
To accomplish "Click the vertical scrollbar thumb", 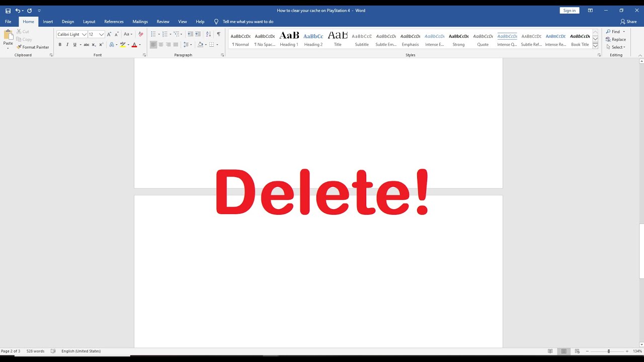I will 641,251.
